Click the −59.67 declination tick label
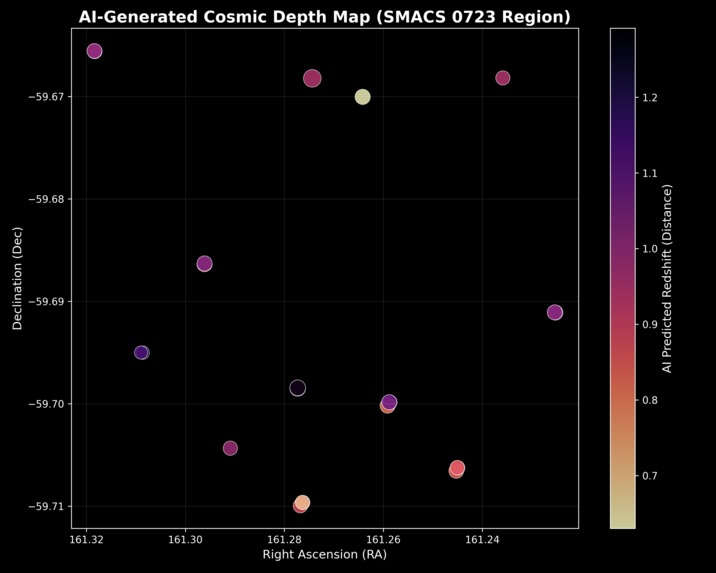 coord(47,97)
